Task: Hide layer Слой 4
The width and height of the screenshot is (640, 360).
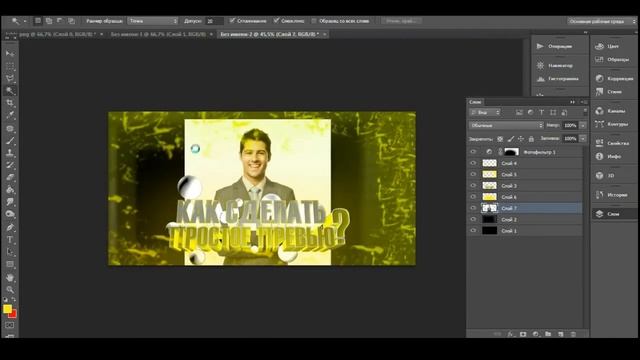Action: [473, 163]
